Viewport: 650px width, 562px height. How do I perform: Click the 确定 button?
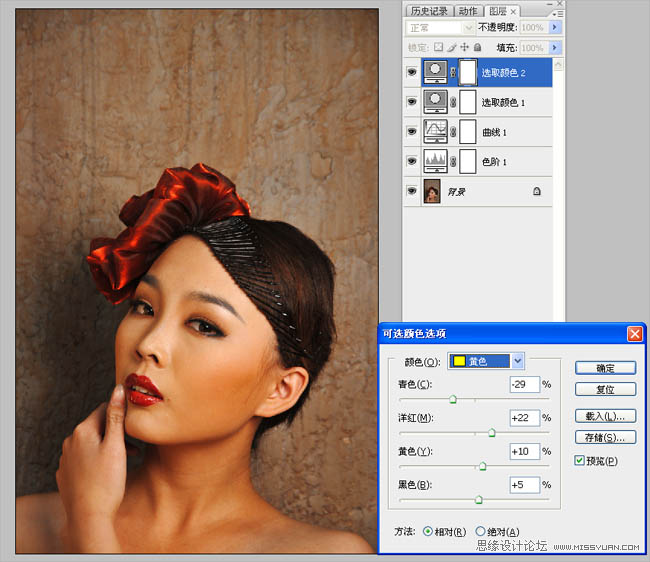click(x=606, y=368)
